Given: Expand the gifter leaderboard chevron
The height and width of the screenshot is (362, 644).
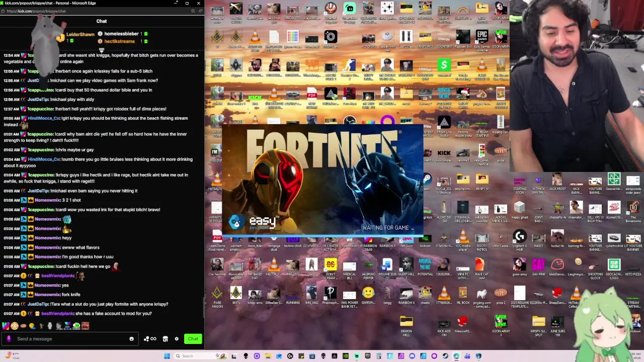Looking at the screenshot, I should (x=101, y=50).
